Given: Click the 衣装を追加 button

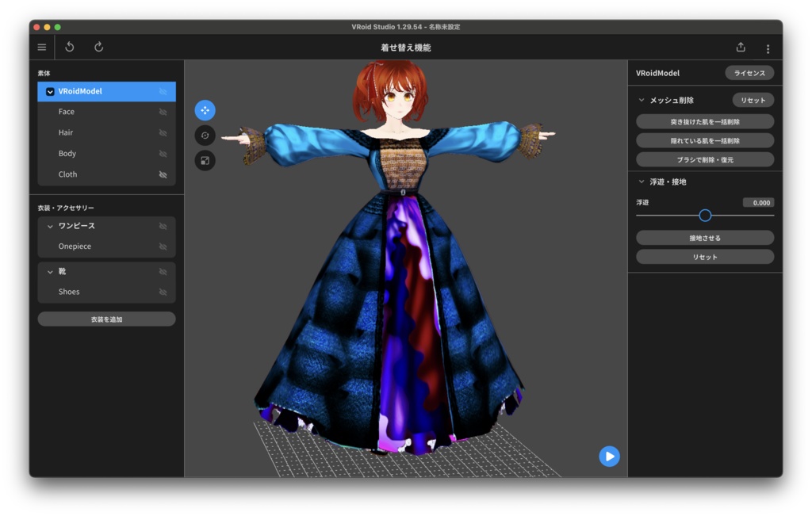Looking at the screenshot, I should pyautogui.click(x=107, y=319).
